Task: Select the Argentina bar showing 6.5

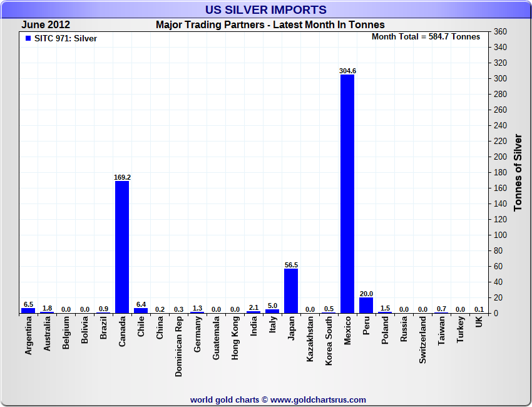Action: click(x=28, y=310)
